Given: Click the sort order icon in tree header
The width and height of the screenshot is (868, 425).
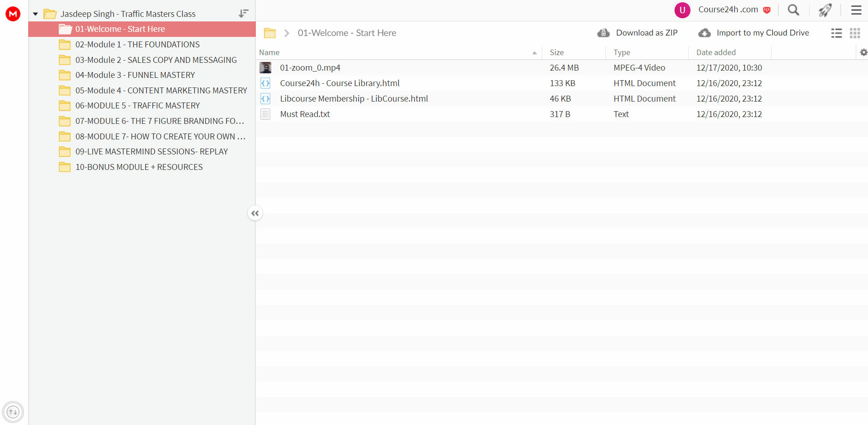Looking at the screenshot, I should (x=244, y=14).
